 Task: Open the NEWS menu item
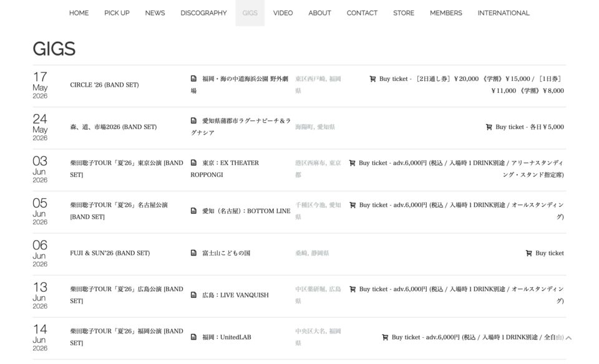(x=155, y=13)
